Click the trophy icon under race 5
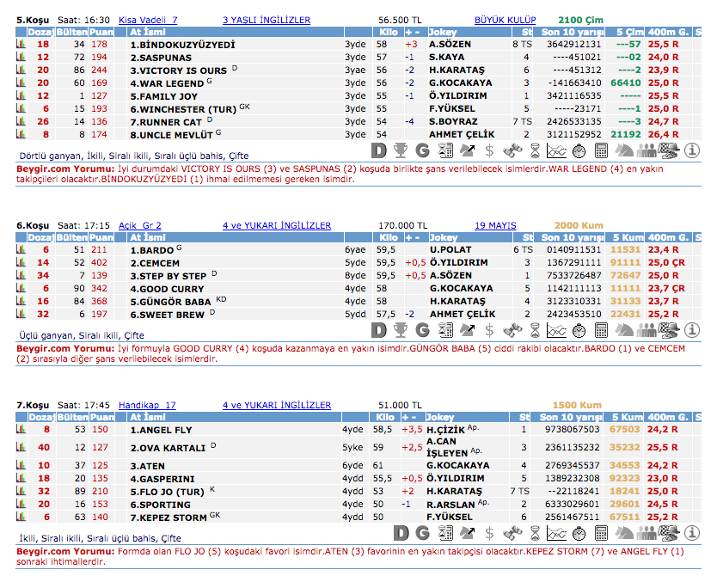The image size is (717, 588). 401,150
